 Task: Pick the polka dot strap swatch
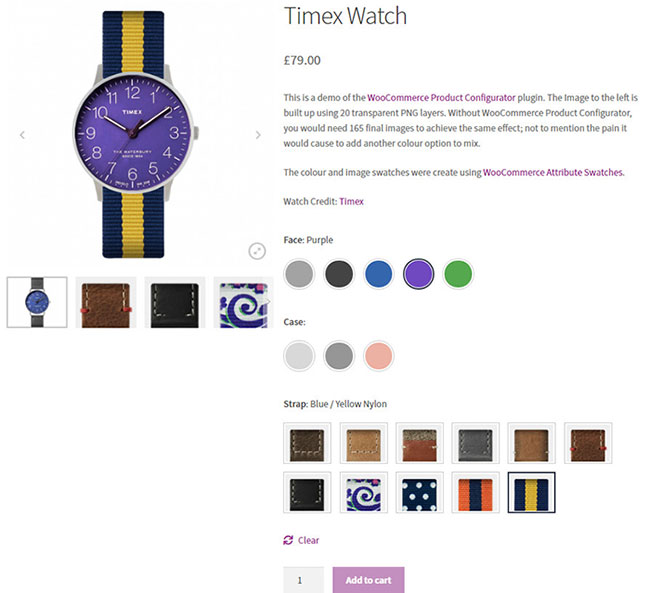pyautogui.click(x=420, y=492)
